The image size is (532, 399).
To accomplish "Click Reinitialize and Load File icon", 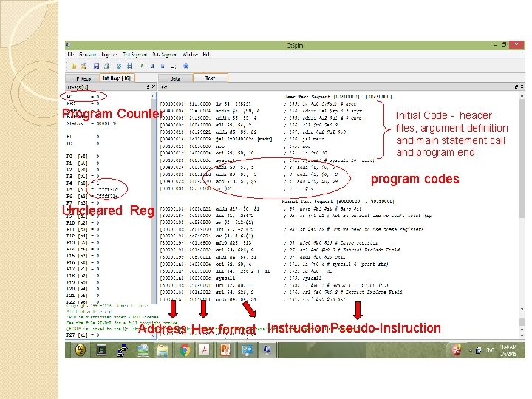I will click(83, 66).
